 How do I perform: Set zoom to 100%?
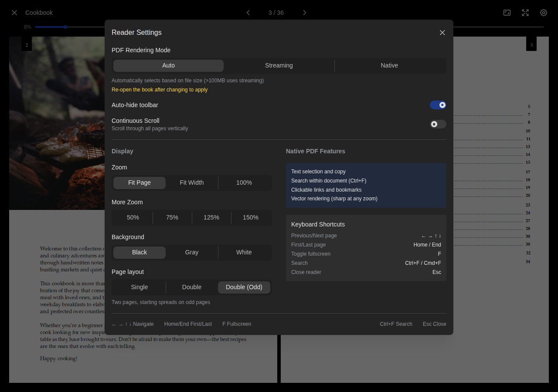(x=244, y=182)
